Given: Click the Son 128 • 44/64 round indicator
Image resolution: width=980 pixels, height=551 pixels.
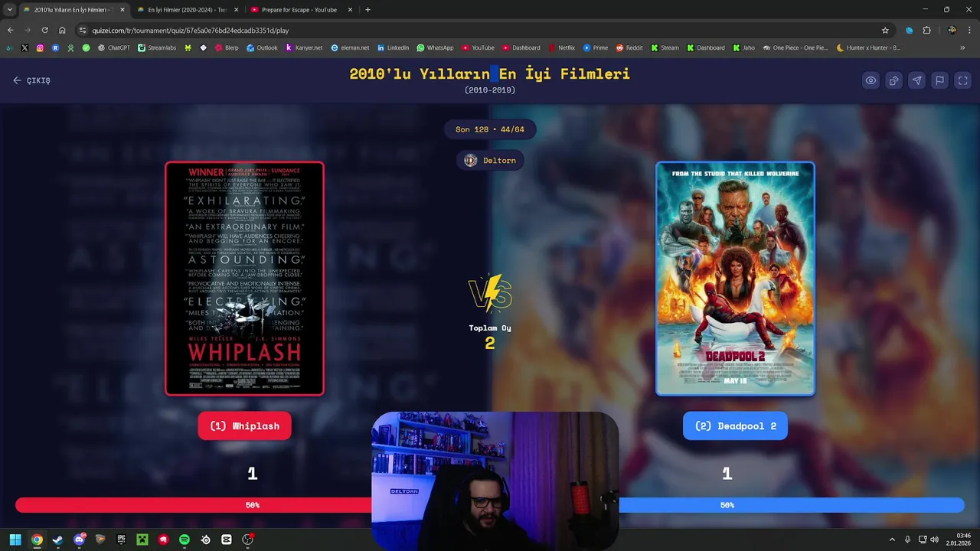Looking at the screenshot, I should (490, 129).
